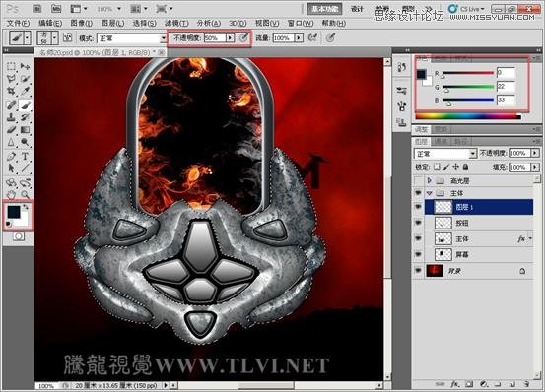Hide the 图层 1 layer

pos(418,207)
